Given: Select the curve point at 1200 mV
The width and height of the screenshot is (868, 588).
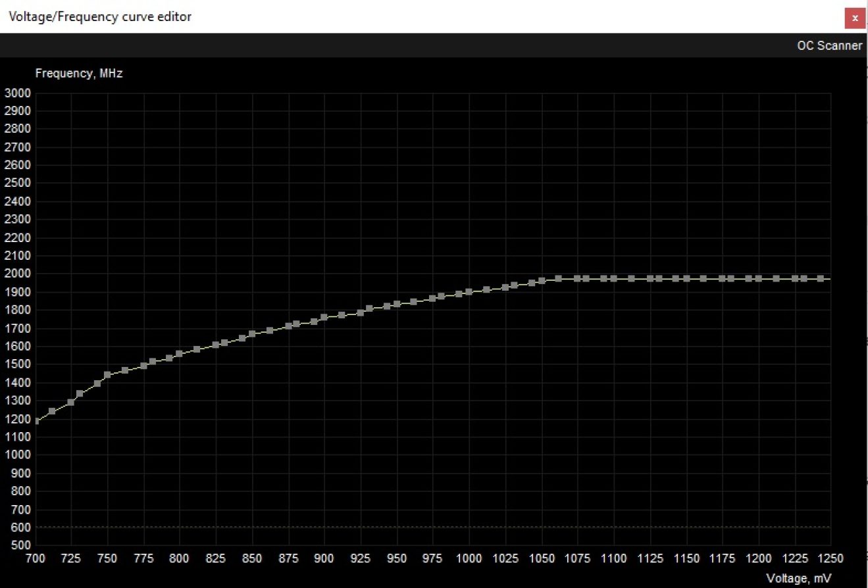Looking at the screenshot, I should [758, 278].
